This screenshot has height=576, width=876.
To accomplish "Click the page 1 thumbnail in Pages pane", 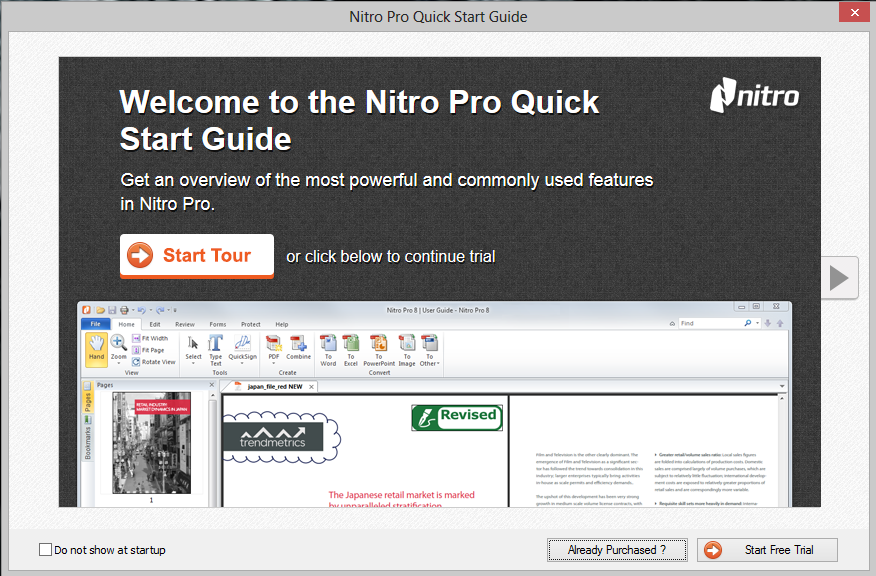I will (x=151, y=442).
